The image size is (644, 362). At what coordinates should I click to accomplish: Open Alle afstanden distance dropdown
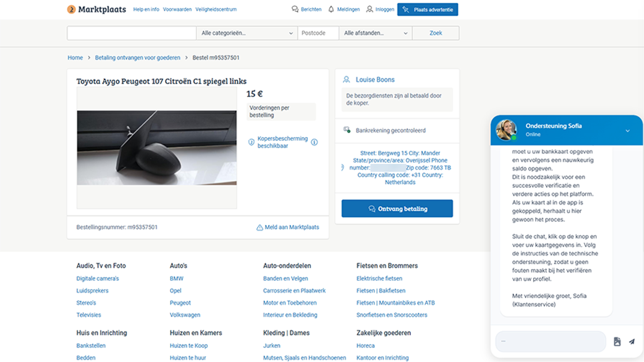pos(375,33)
